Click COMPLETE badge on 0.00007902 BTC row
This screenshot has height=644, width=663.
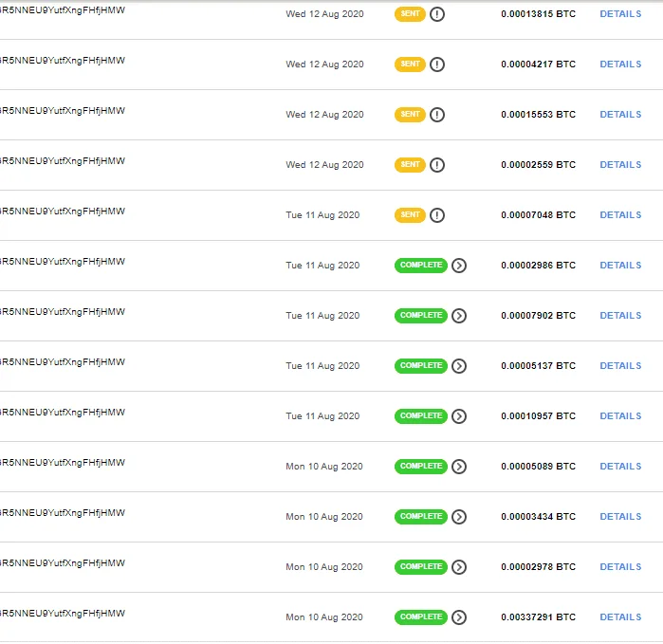point(421,316)
